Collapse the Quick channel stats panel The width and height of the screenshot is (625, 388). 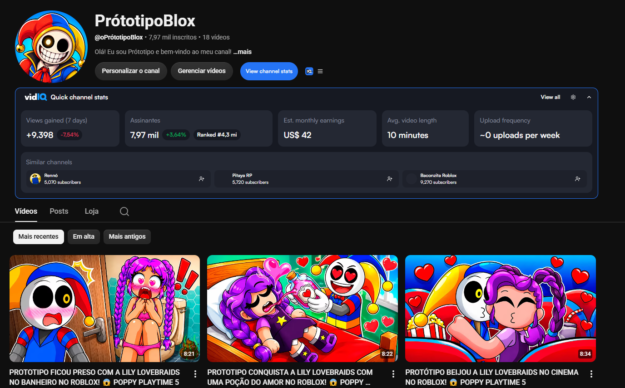[x=589, y=97]
